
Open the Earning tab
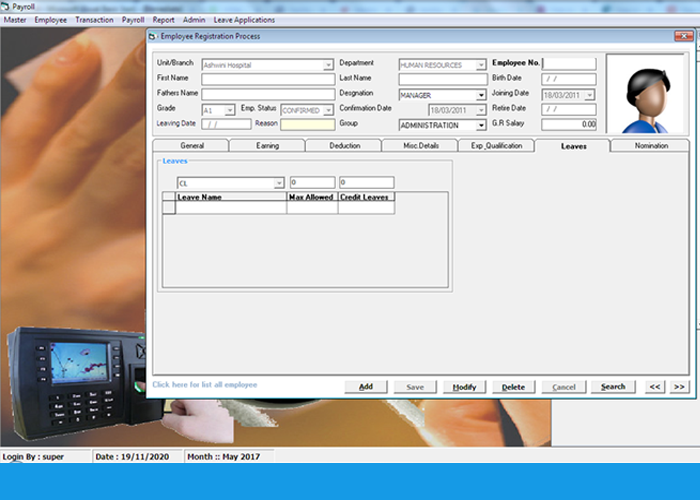pyautogui.click(x=267, y=146)
